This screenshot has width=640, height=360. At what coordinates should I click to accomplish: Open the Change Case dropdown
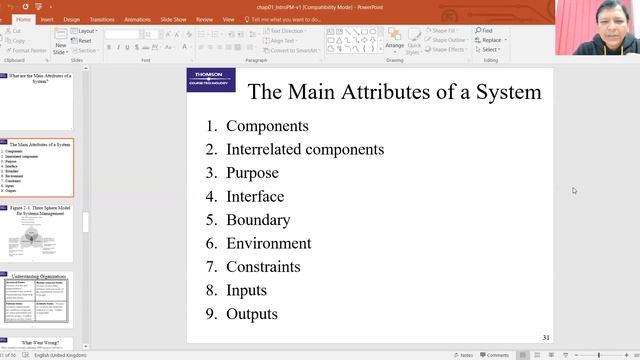[169, 48]
